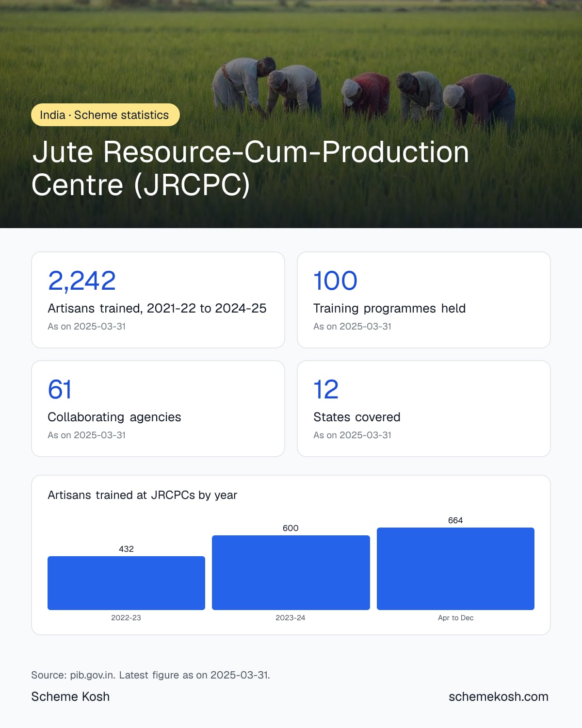
Task: Click the 61 collaborating agencies figure
Action: tap(60, 389)
